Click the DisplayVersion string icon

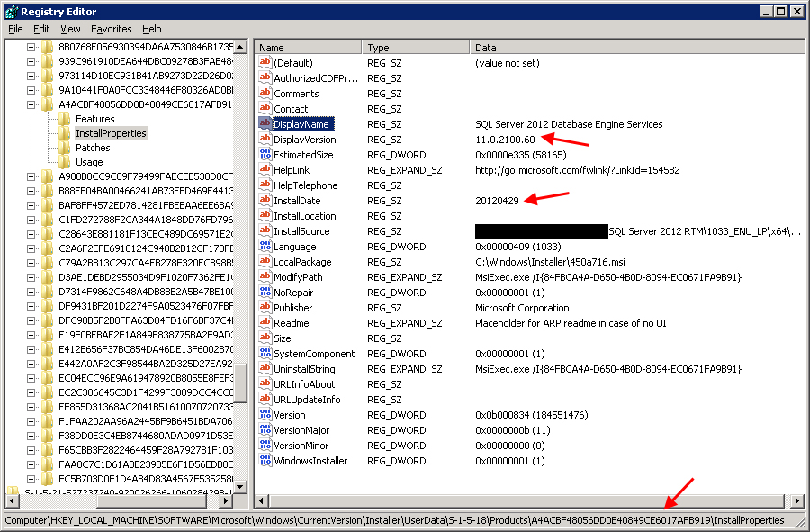point(265,139)
